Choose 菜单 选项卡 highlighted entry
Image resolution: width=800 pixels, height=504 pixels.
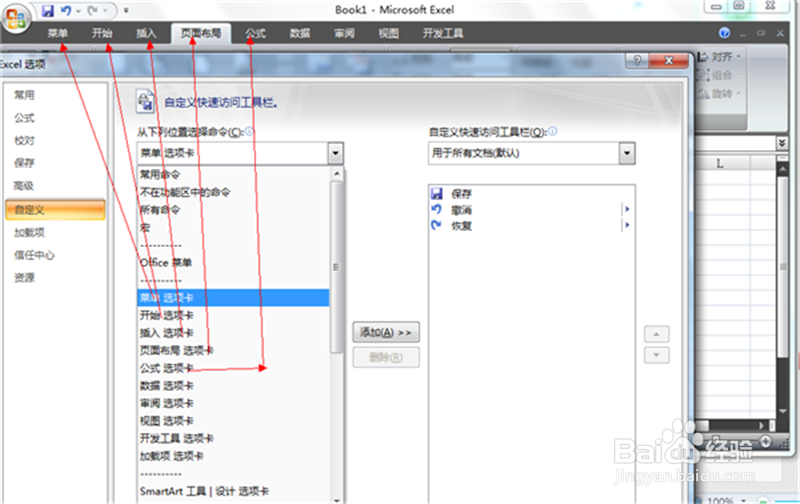tap(234, 297)
